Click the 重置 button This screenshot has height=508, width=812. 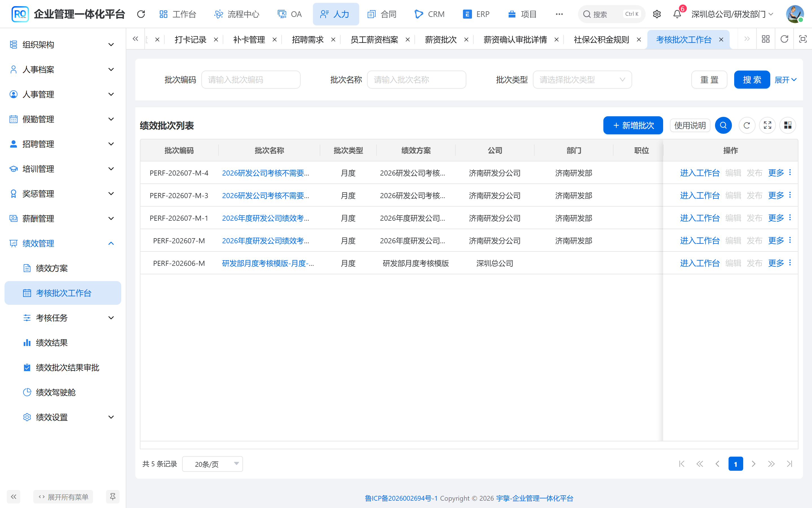click(709, 80)
